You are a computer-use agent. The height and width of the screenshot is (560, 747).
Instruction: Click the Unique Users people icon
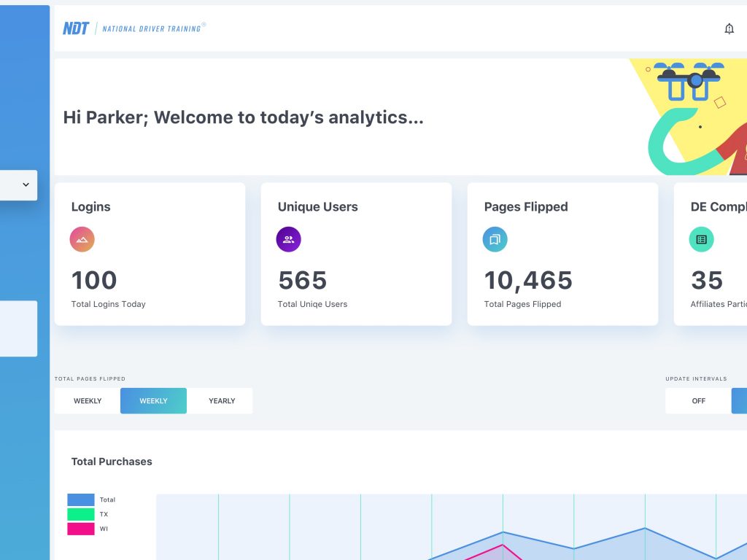288,239
